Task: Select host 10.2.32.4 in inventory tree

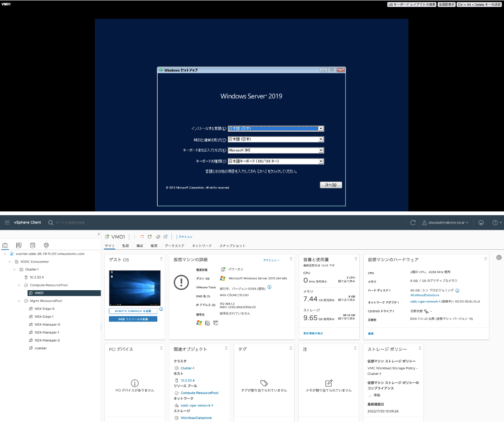Action: (x=37, y=277)
